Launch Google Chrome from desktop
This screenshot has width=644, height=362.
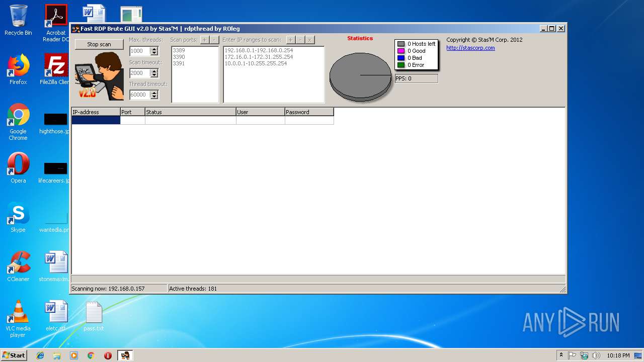[18, 122]
